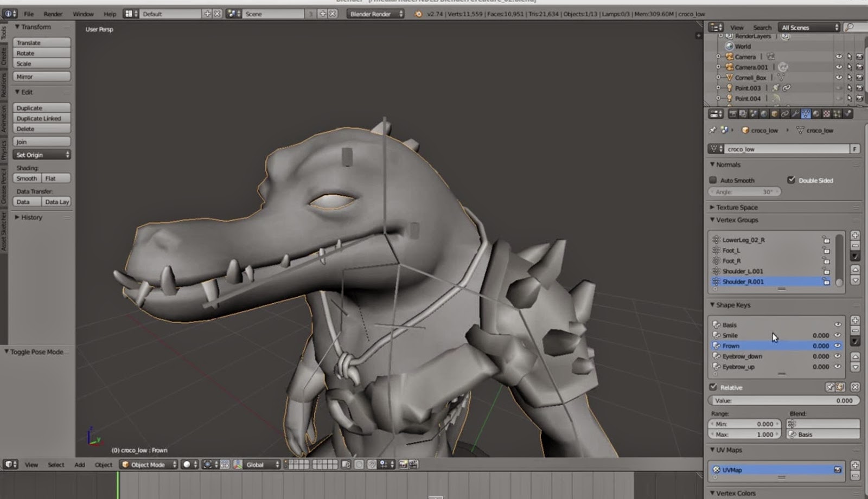Move the selected shape key up
Viewport: 868px width, 499px height.
[x=855, y=356]
